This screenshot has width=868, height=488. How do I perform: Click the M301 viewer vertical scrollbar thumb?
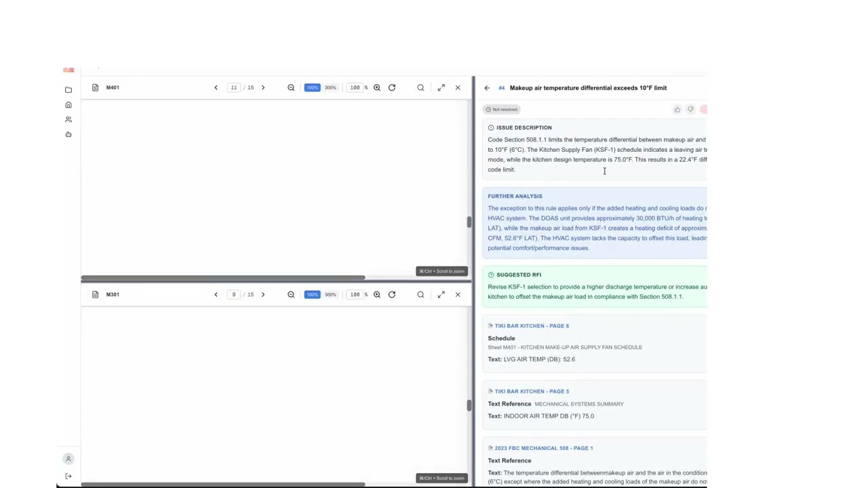click(469, 405)
